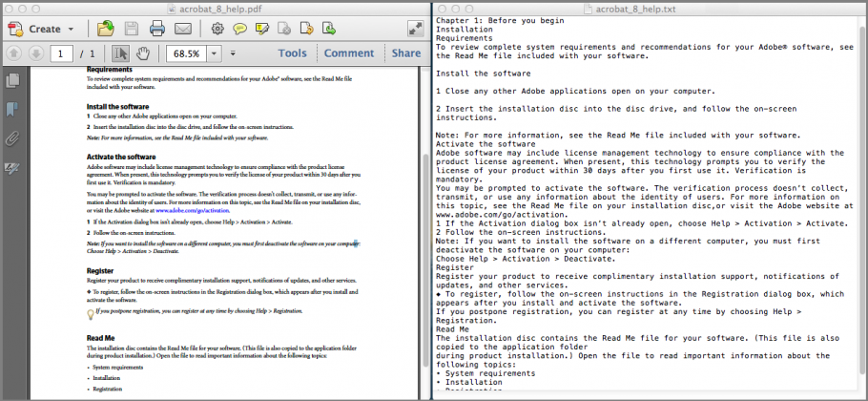Viewport: 868px width, 401px height.
Task: Show Signatures panel in sidebar
Action: (x=12, y=167)
